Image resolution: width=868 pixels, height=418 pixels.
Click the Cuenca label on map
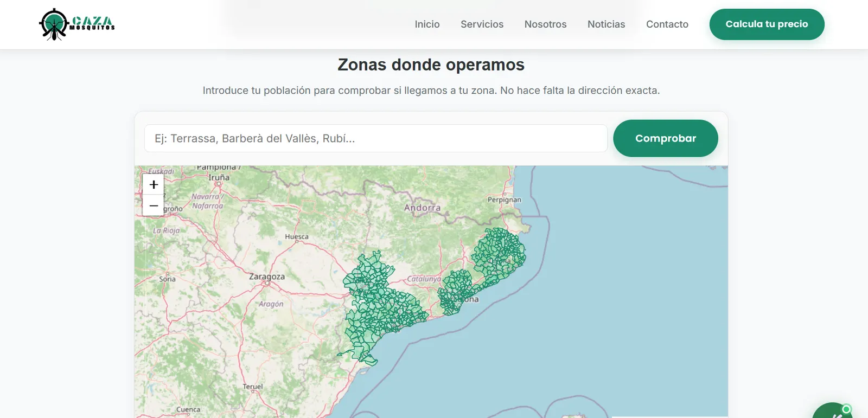[188, 409]
